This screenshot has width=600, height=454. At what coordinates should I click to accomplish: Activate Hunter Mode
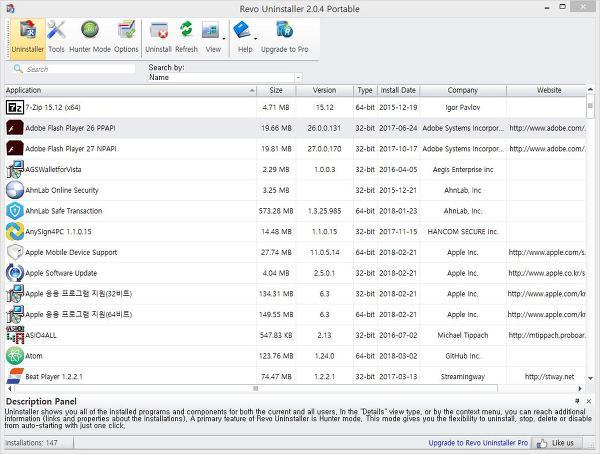coord(90,38)
